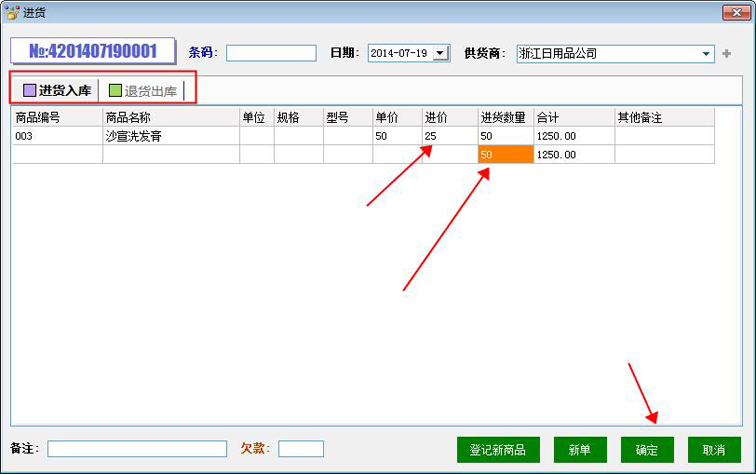
Task: Click the supplier text 浙江日用品公司
Action: coord(558,54)
